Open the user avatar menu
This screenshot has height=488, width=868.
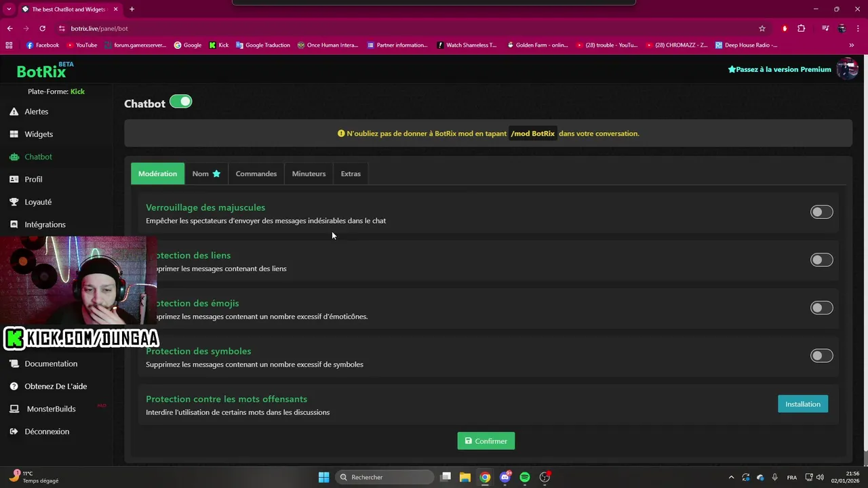(x=847, y=68)
